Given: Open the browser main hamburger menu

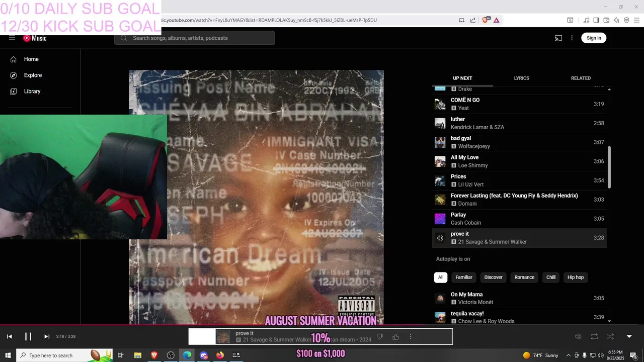Looking at the screenshot, I should coord(636,20).
